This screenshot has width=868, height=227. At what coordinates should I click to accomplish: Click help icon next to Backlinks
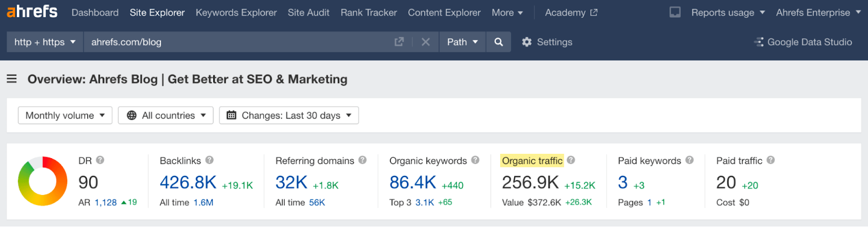pyautogui.click(x=209, y=160)
